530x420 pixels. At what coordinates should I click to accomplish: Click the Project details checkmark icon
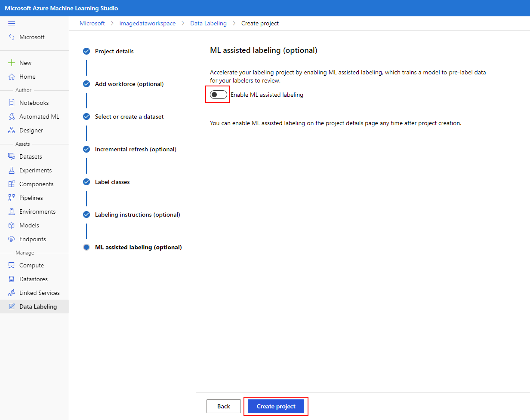tap(86, 51)
